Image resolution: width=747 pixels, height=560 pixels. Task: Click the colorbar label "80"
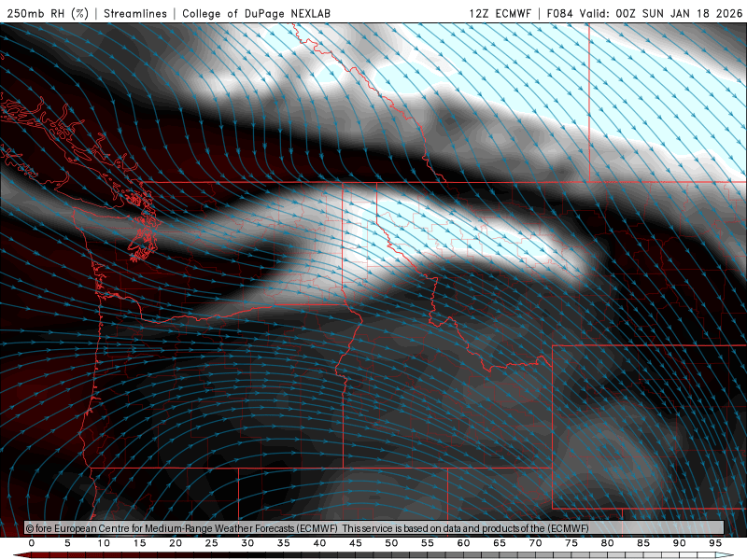[x=608, y=543]
